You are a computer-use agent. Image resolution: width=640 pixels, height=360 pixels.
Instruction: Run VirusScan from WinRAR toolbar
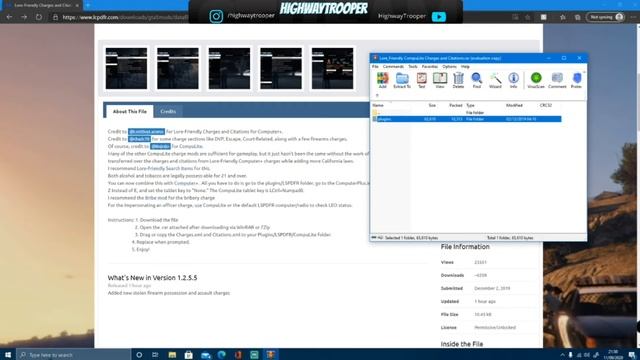536,80
